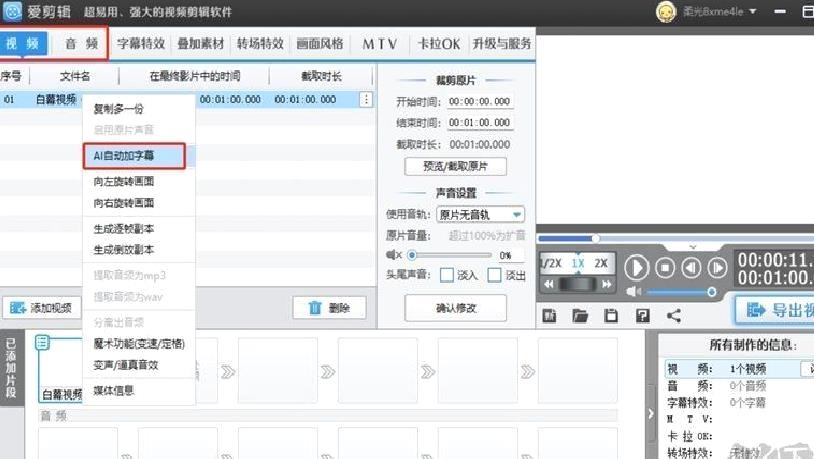Adjust the preview volume slider handle
This screenshot has height=459, width=814.
pos(712,292)
